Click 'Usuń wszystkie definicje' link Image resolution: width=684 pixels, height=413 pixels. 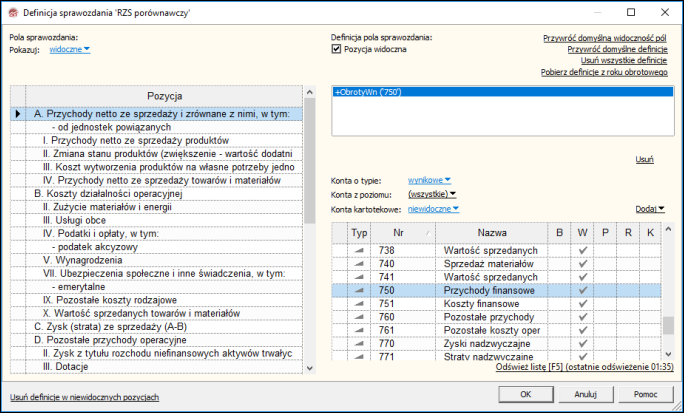pyautogui.click(x=623, y=60)
